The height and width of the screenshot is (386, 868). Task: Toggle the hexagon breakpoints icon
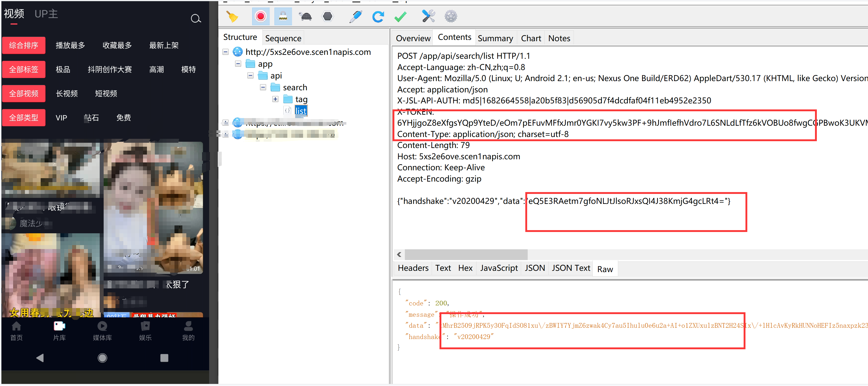(x=327, y=16)
